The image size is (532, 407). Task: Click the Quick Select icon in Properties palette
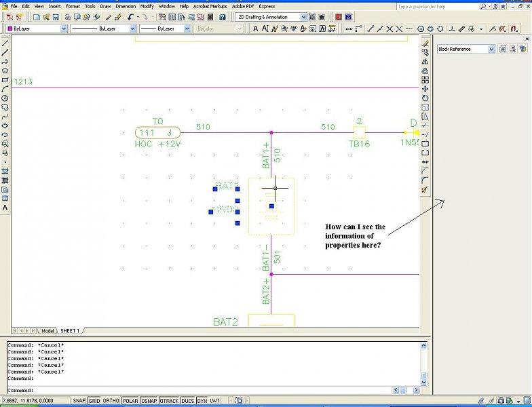tap(522, 49)
